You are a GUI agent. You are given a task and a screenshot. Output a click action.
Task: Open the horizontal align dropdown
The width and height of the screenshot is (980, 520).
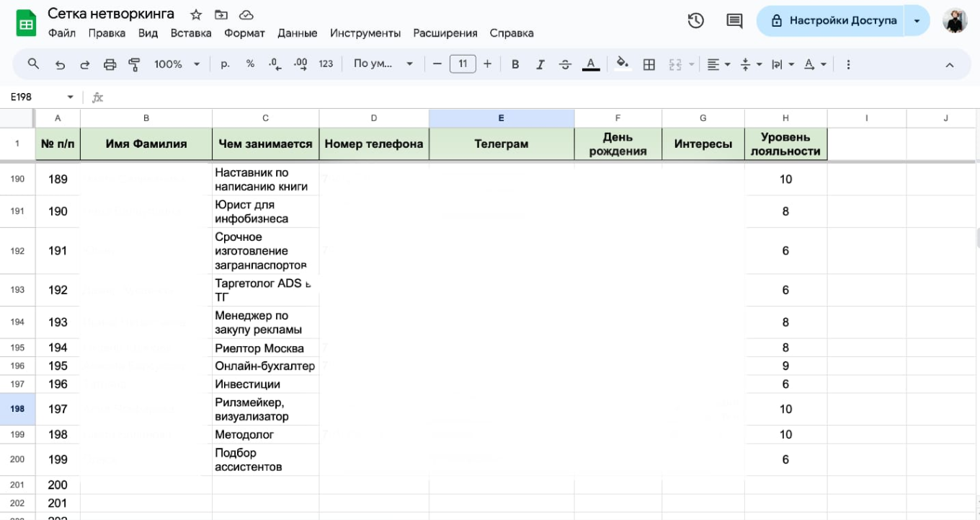718,64
